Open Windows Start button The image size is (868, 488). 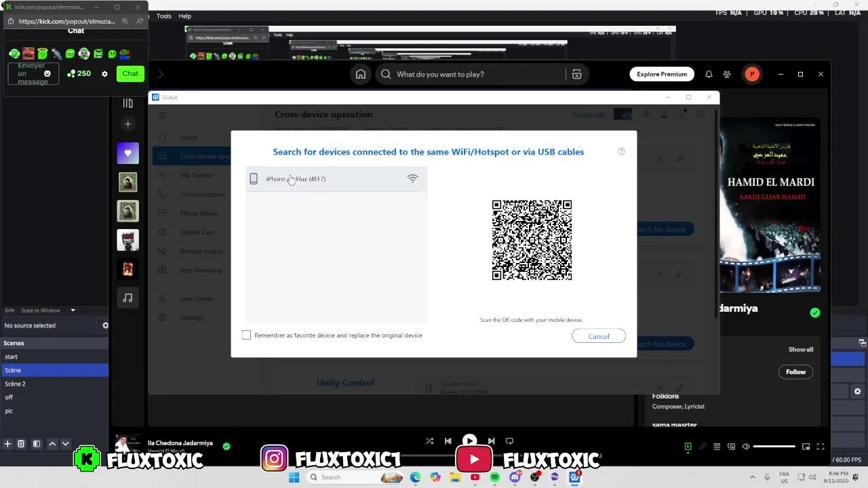[294, 477]
